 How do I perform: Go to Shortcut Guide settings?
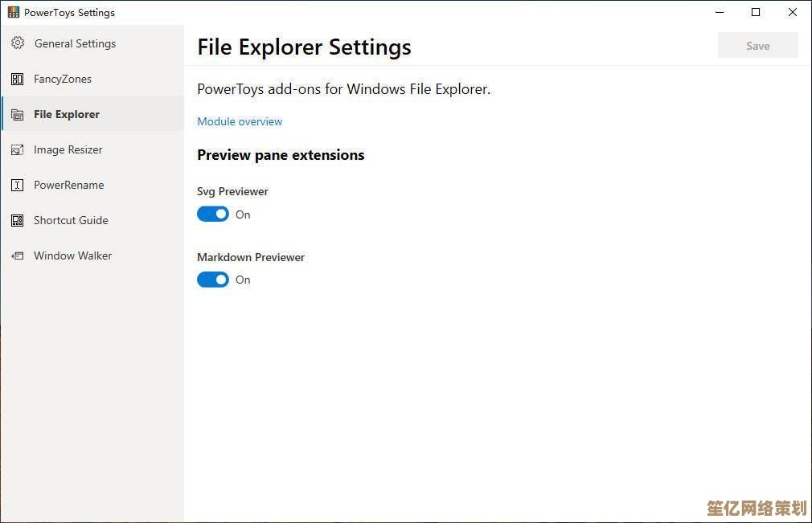[x=71, y=220]
